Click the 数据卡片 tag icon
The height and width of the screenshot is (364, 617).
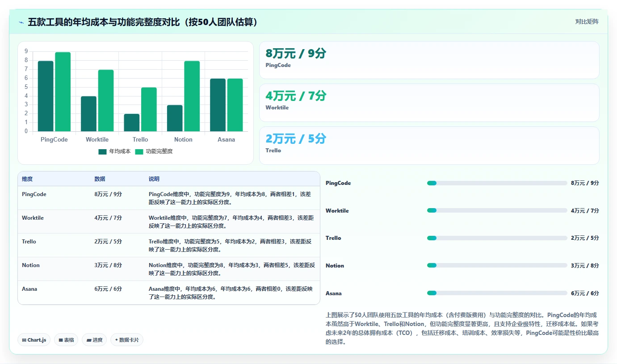(116, 340)
